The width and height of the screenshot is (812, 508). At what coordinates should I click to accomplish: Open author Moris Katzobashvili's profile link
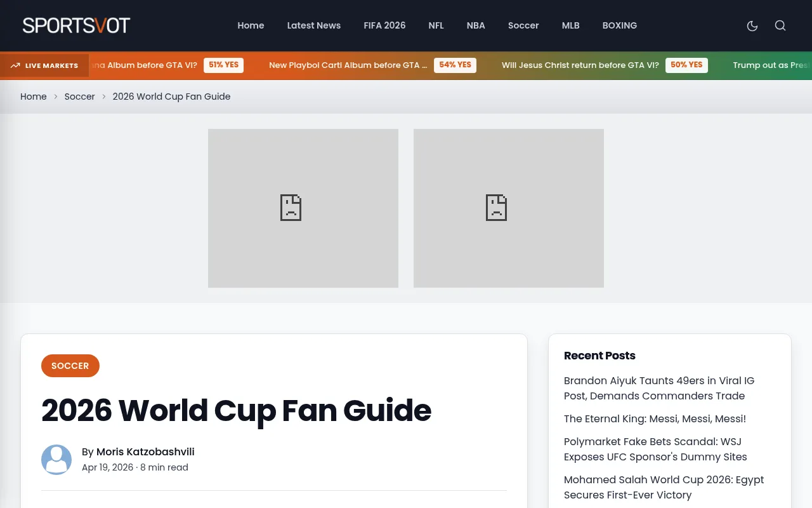click(x=145, y=452)
